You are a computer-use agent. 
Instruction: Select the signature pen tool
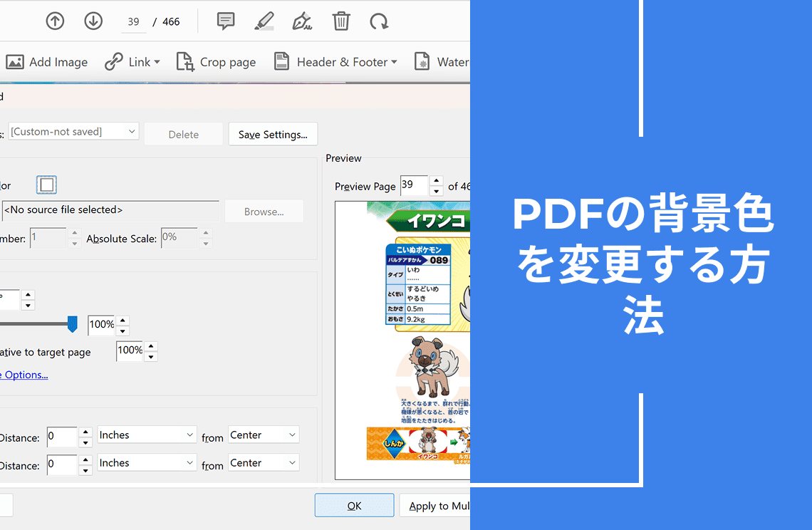(x=303, y=21)
